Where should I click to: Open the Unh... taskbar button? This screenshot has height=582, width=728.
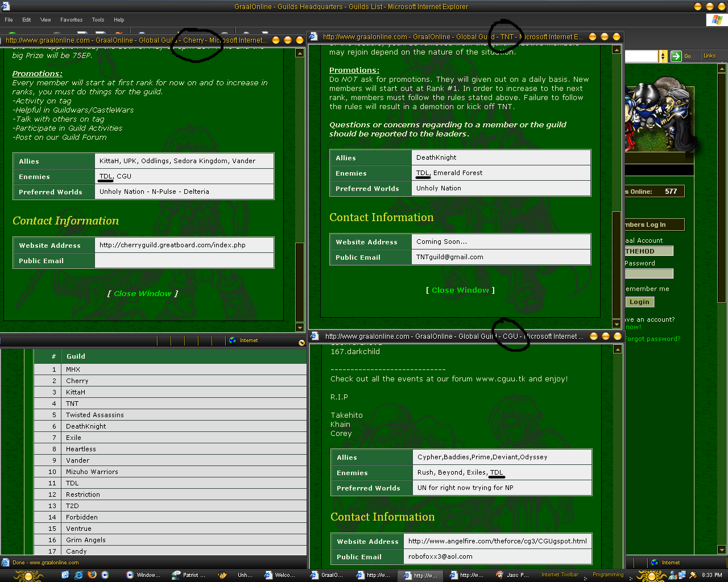pyautogui.click(x=238, y=575)
